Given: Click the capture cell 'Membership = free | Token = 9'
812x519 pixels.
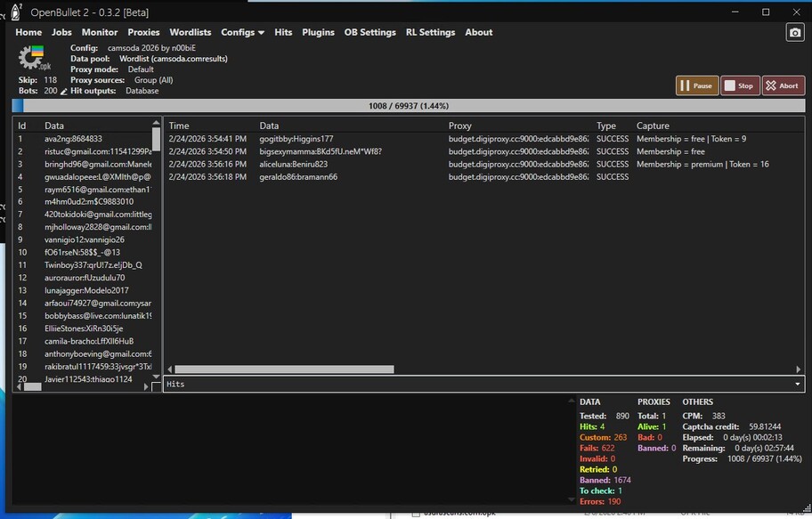Looking at the screenshot, I should (x=691, y=139).
